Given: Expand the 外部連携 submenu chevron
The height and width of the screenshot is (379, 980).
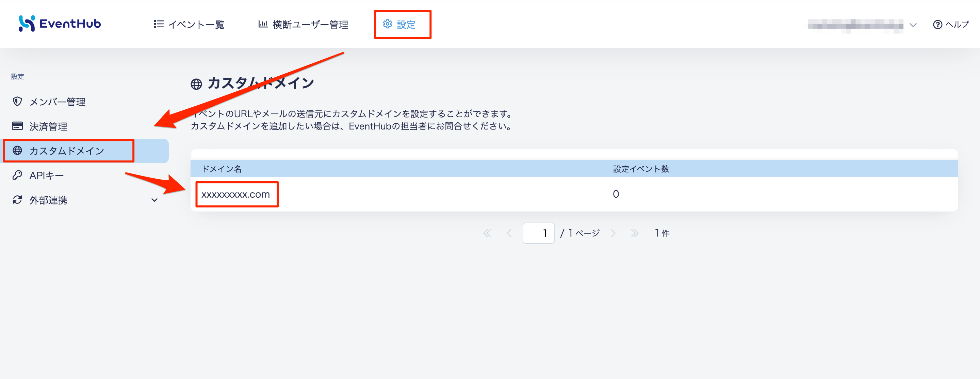Looking at the screenshot, I should point(154,200).
